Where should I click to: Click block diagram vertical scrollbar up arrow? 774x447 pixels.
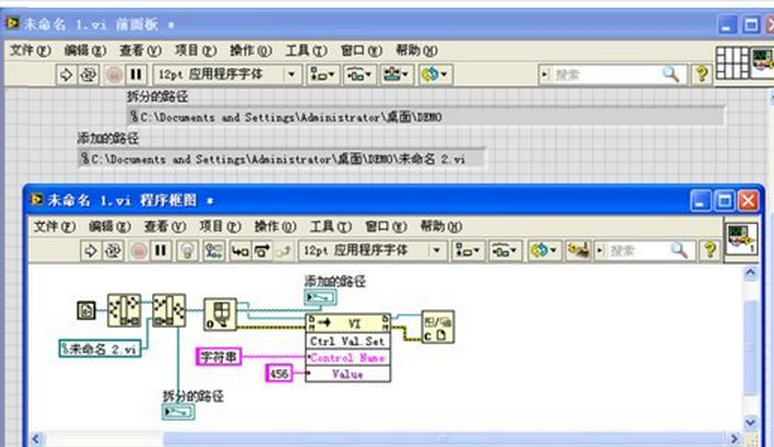tap(750, 273)
